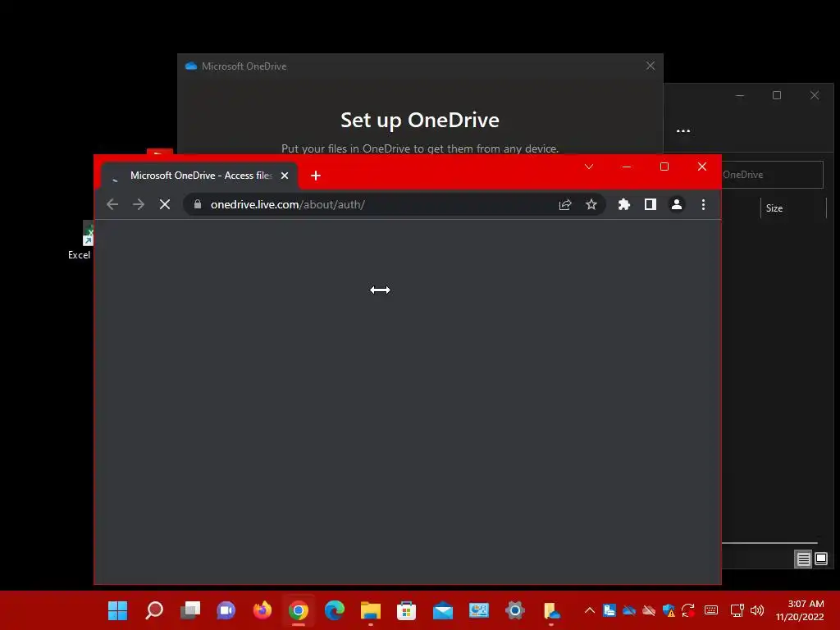Switch File Explorer to details view
This screenshot has height=630, width=840.
tap(803, 559)
